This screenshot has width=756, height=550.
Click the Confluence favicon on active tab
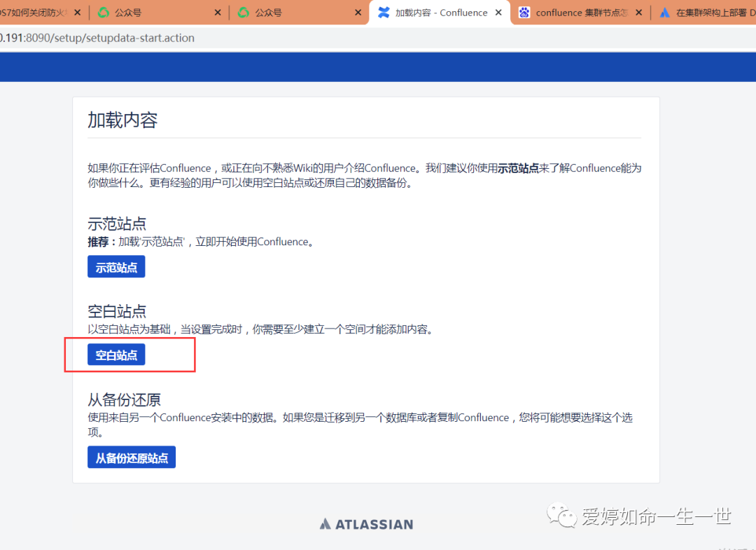[384, 13]
